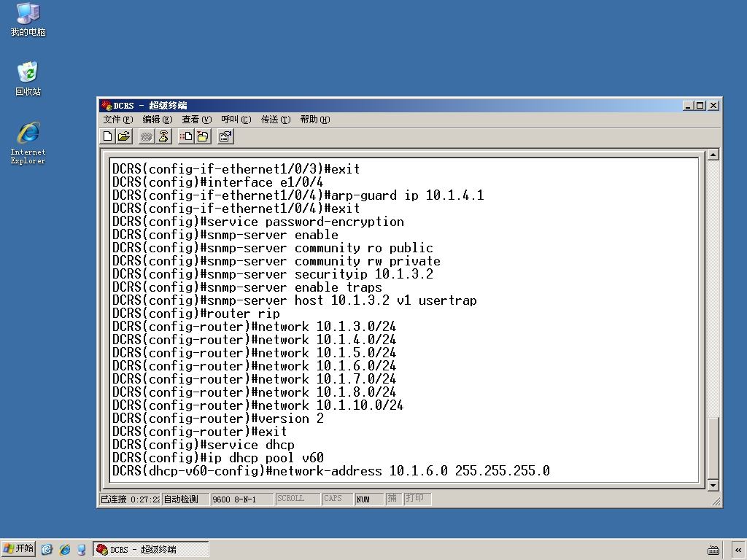Click Internet Explorer in quick launch
The image size is (747, 560).
pyautogui.click(x=64, y=550)
